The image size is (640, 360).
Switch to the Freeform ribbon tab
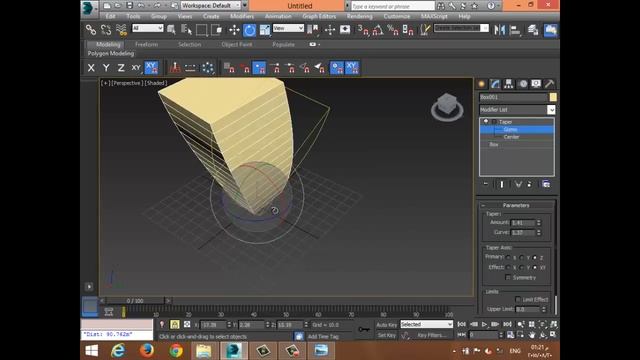coord(147,44)
